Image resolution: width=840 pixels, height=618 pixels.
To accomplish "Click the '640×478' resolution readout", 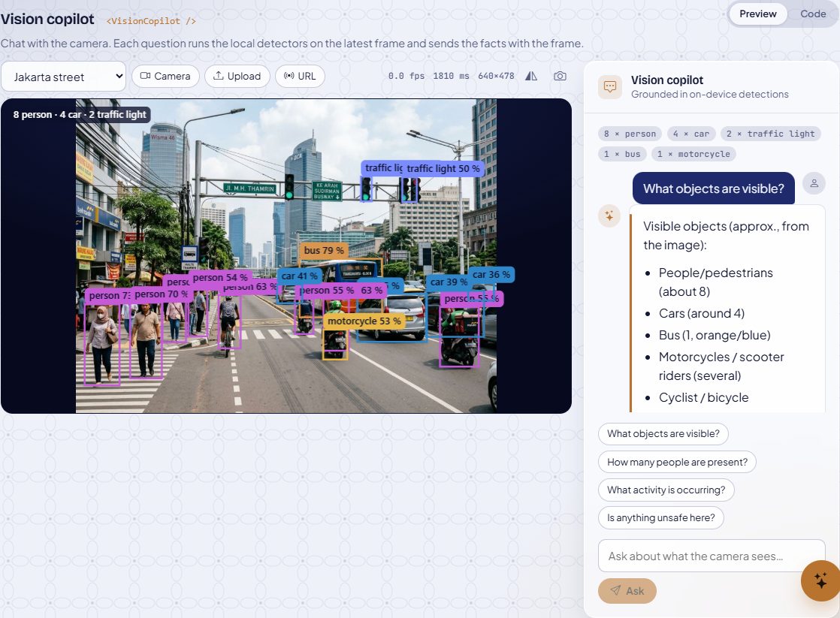I will click(496, 76).
